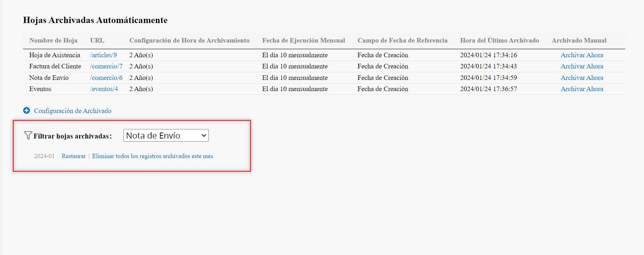
Task: Select the 2024-01 archive month label
Action: click(44, 156)
